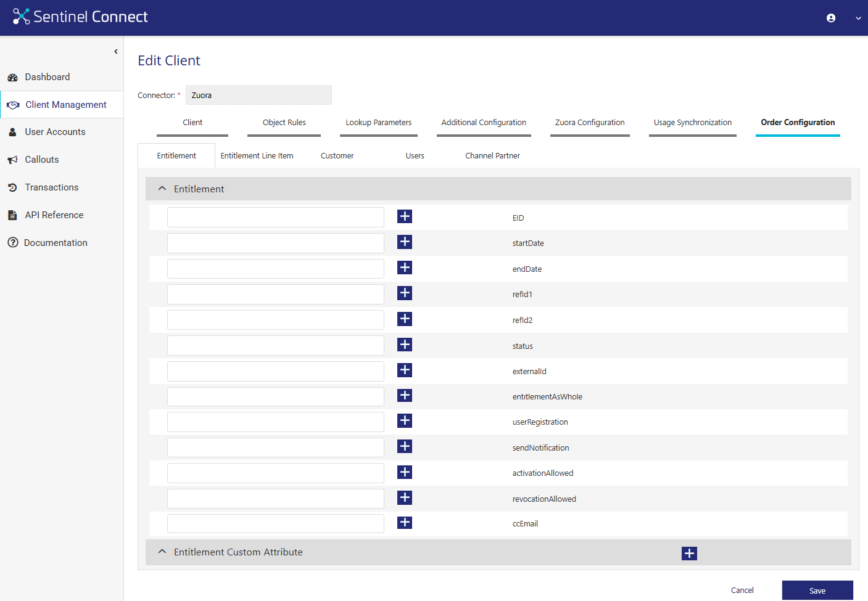Go to Transactions in the sidebar
The width and height of the screenshot is (868, 601).
[52, 187]
